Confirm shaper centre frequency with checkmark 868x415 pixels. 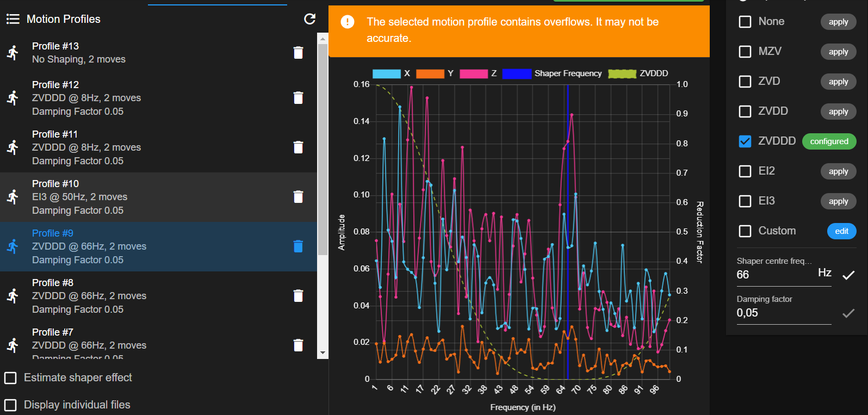[848, 275]
